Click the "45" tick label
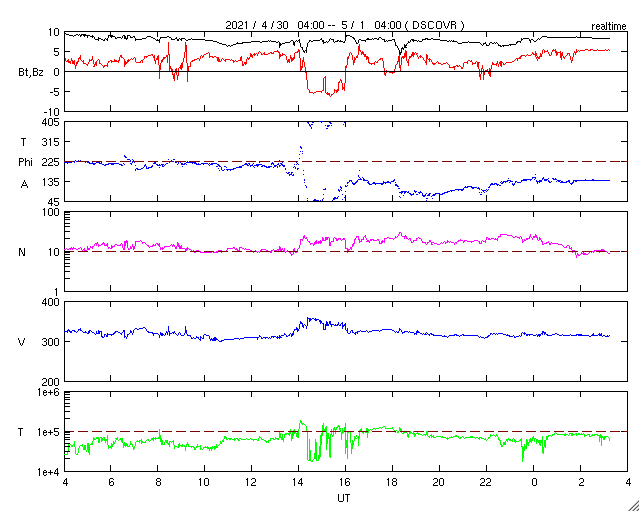The image size is (640, 512). (x=54, y=202)
